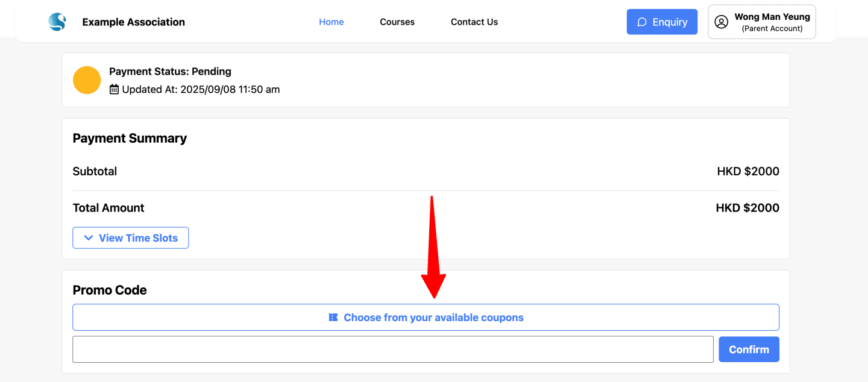Image resolution: width=868 pixels, height=382 pixels.
Task: Open the Wong Man Yeung account menu
Action: (761, 22)
